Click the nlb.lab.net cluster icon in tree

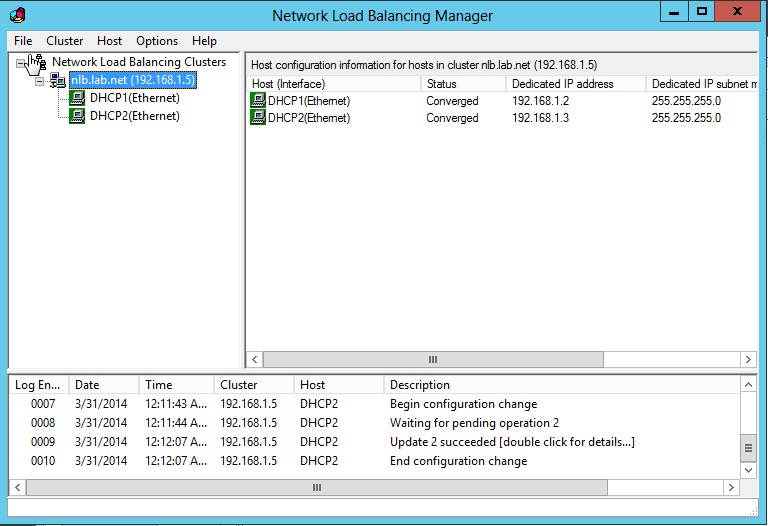pyautogui.click(x=58, y=80)
